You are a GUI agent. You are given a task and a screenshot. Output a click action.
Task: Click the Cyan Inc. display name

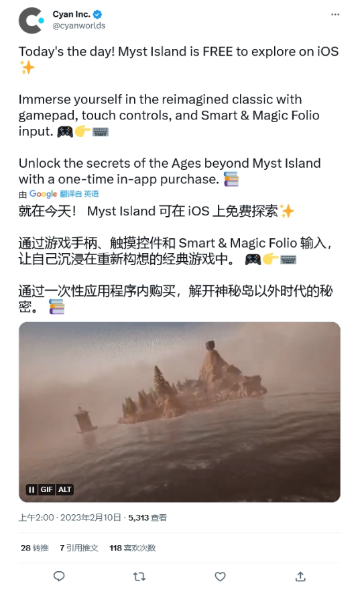point(71,14)
